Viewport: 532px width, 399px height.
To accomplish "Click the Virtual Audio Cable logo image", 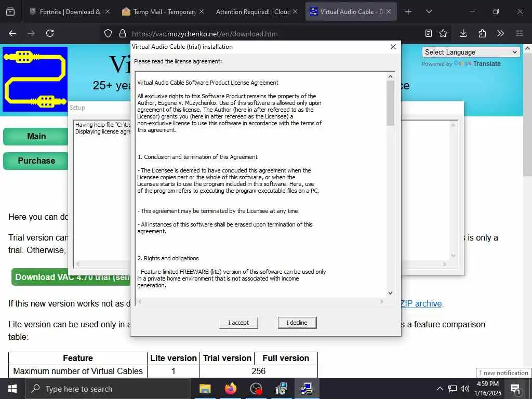I will coord(35,79).
